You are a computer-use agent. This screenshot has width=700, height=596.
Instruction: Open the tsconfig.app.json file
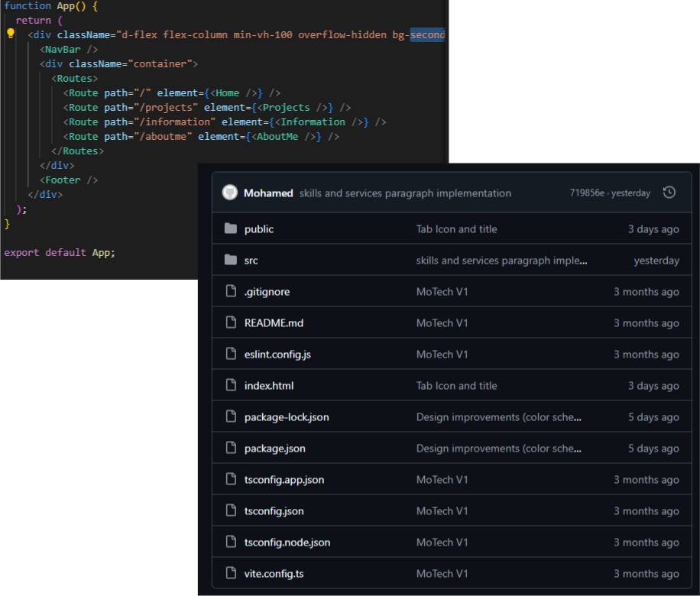click(284, 480)
